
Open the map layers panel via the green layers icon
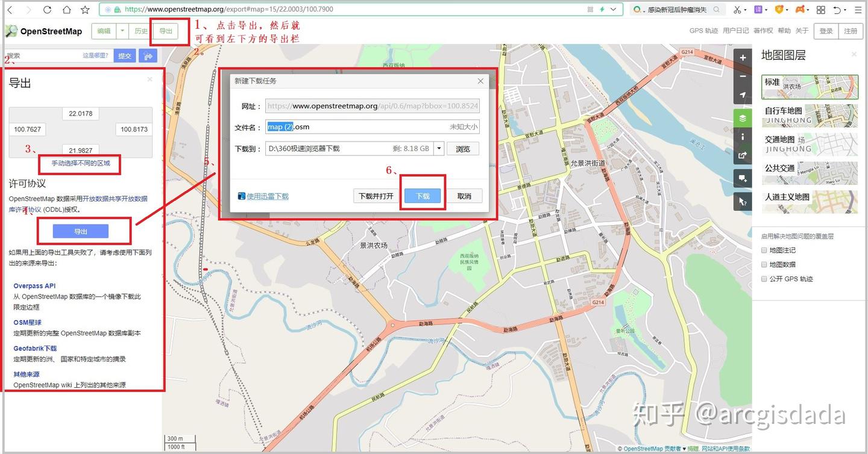click(743, 118)
